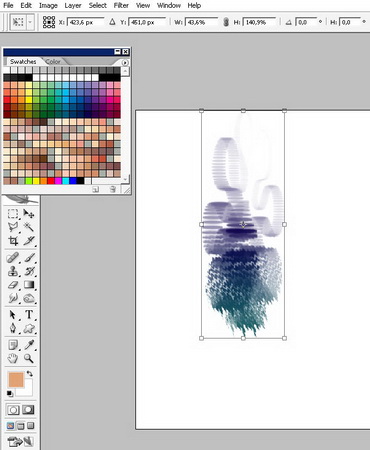
Task: Open the Layer menu
Action: [x=73, y=5]
